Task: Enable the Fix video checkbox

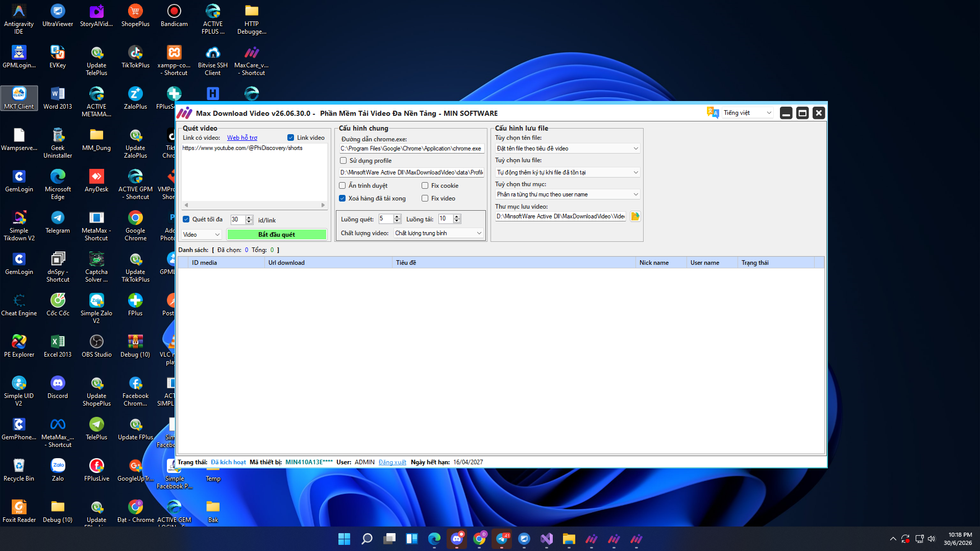Action: coord(425,198)
